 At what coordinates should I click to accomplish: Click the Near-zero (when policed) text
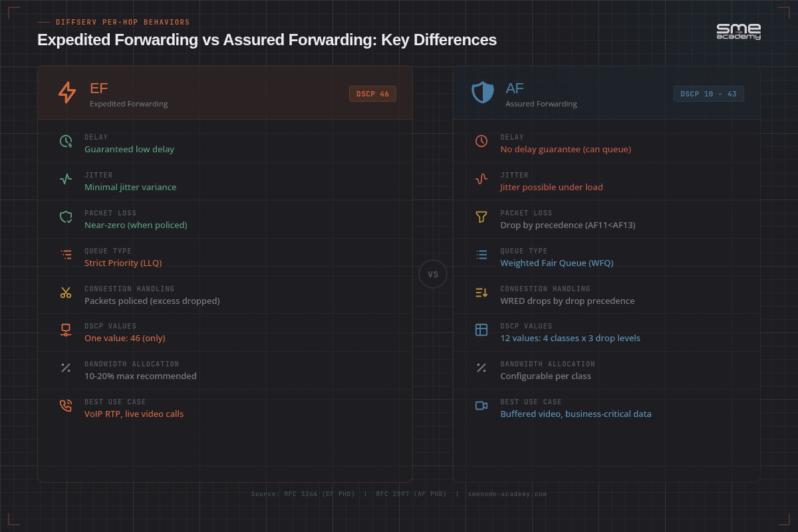coord(136,225)
